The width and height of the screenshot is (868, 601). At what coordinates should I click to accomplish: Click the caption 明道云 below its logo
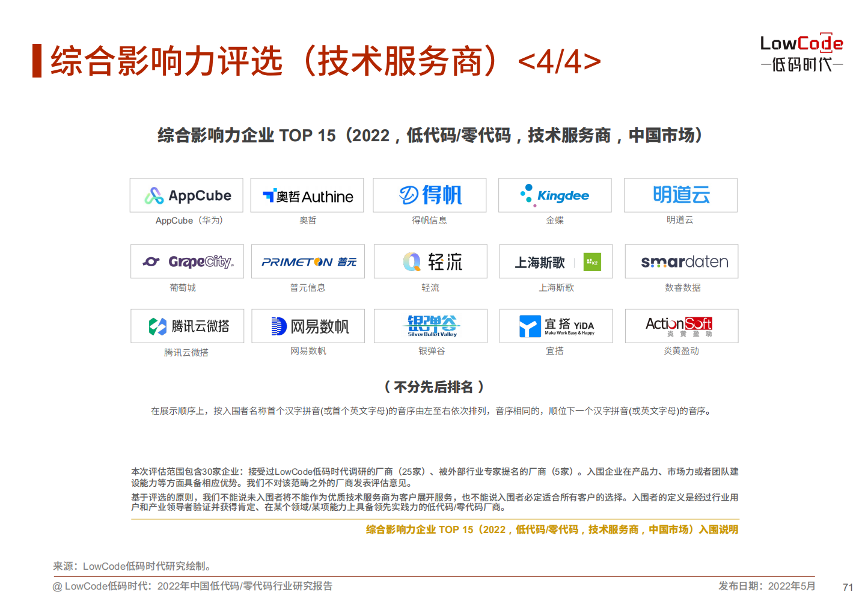click(x=680, y=220)
